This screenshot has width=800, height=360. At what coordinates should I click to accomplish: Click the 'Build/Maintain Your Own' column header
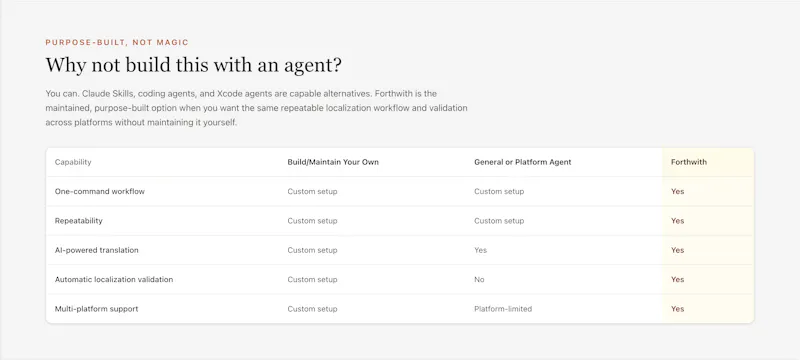[x=333, y=162]
